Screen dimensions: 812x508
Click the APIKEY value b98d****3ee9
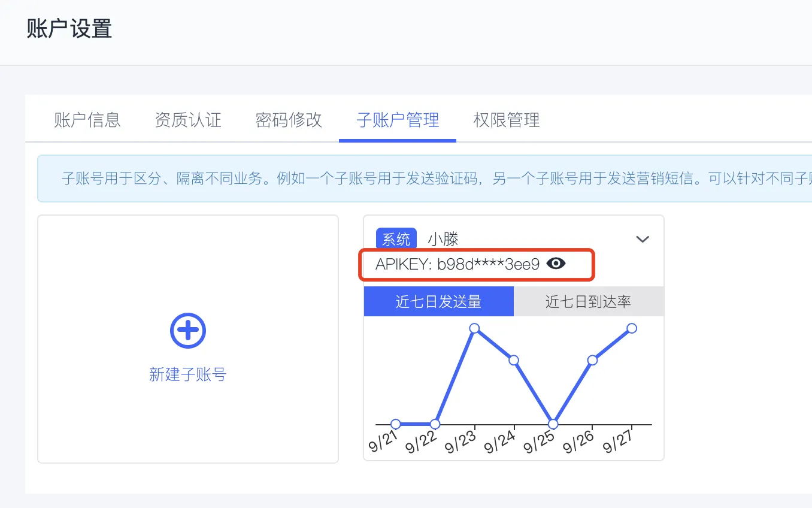489,264
